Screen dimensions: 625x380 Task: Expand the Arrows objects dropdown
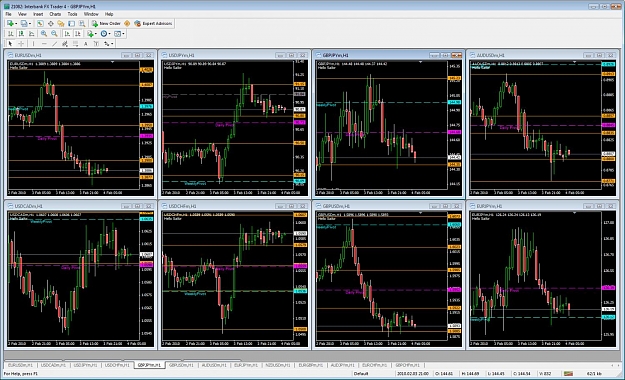[112, 43]
